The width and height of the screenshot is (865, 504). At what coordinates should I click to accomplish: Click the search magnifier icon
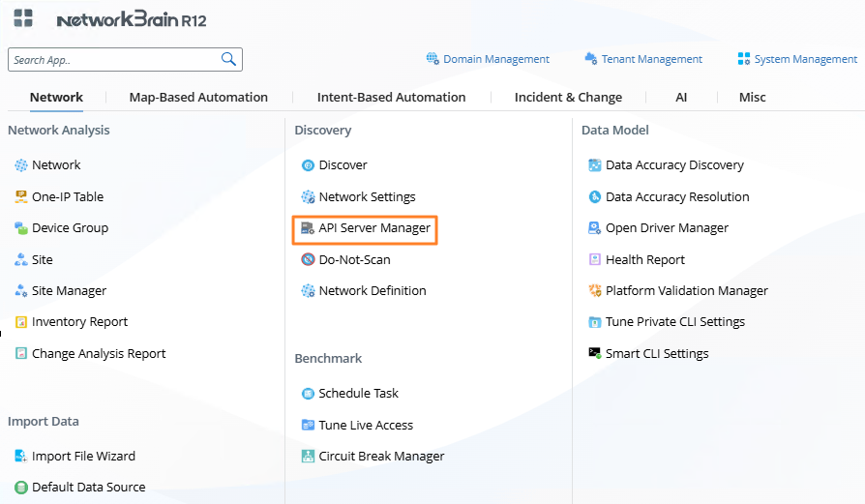click(229, 59)
